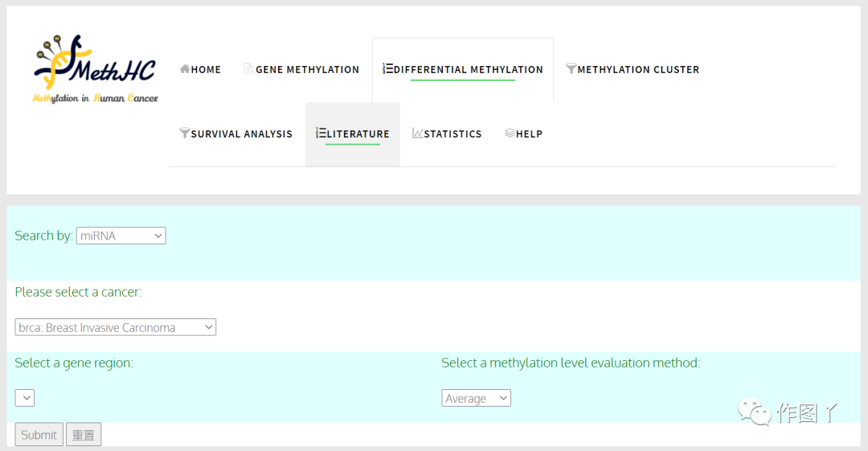Click the MethHC logo
The width and height of the screenshot is (868, 451).
(95, 69)
